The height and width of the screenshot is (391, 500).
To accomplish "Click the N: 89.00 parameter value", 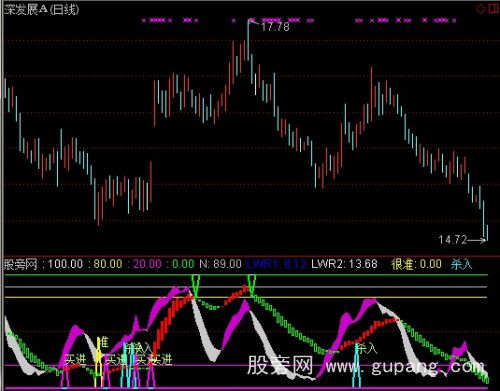I will (220, 264).
